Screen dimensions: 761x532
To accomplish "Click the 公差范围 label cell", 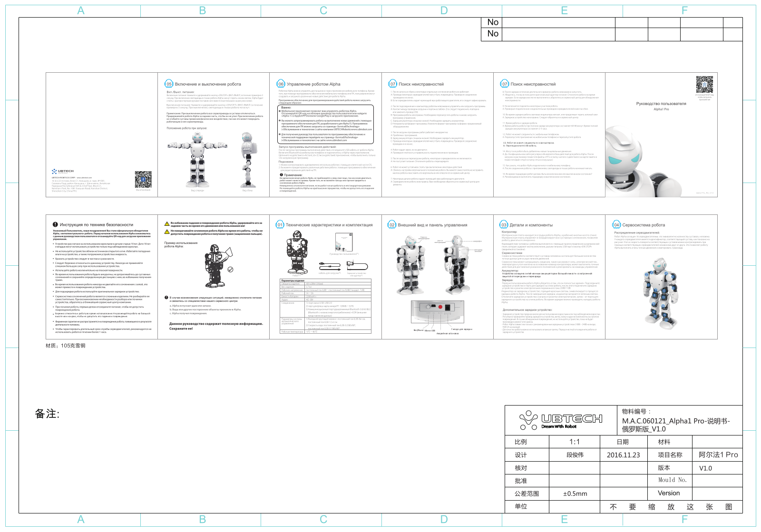I will (527, 493).
